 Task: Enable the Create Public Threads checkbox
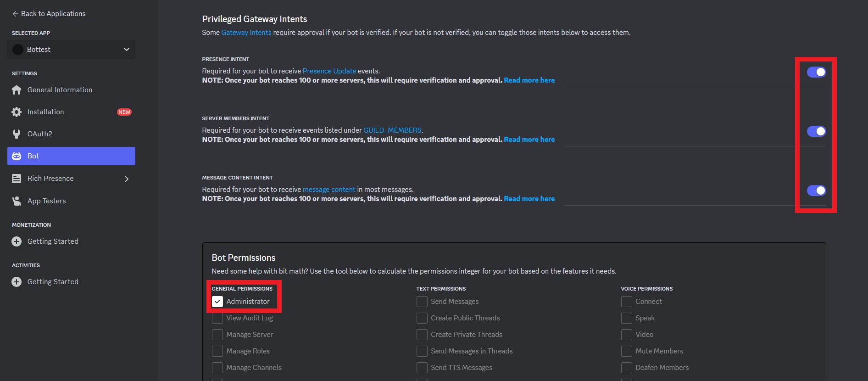tap(422, 318)
